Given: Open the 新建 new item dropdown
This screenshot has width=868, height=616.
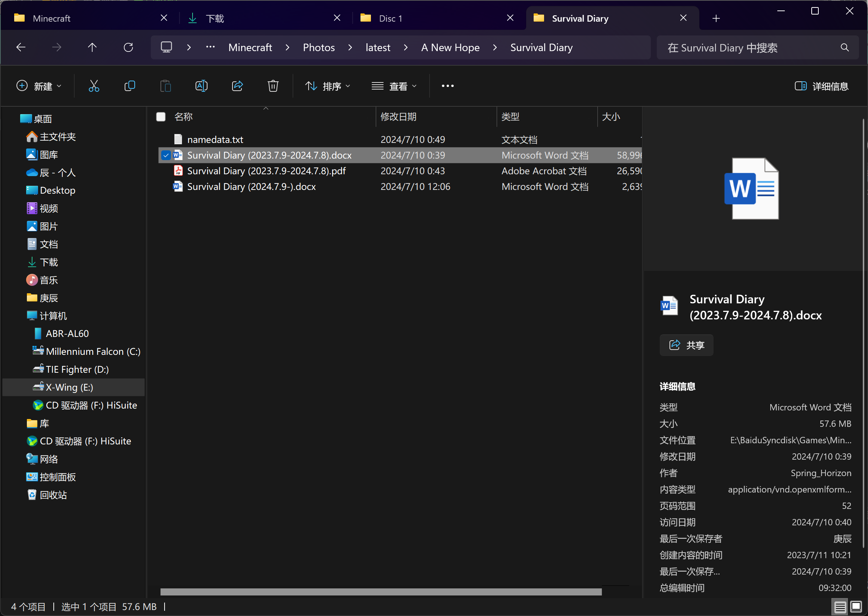Looking at the screenshot, I should coord(39,86).
